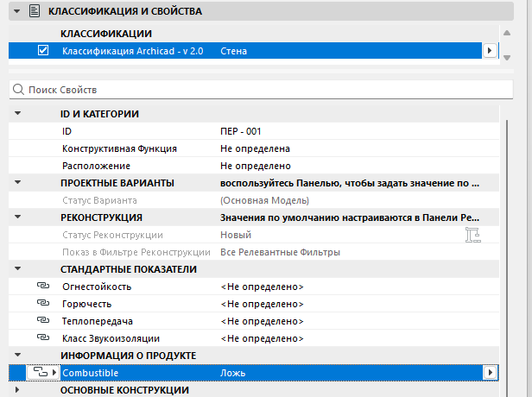The width and height of the screenshot is (532, 397).
Task: Select the ID value ПЕР - 001
Action: [241, 131]
